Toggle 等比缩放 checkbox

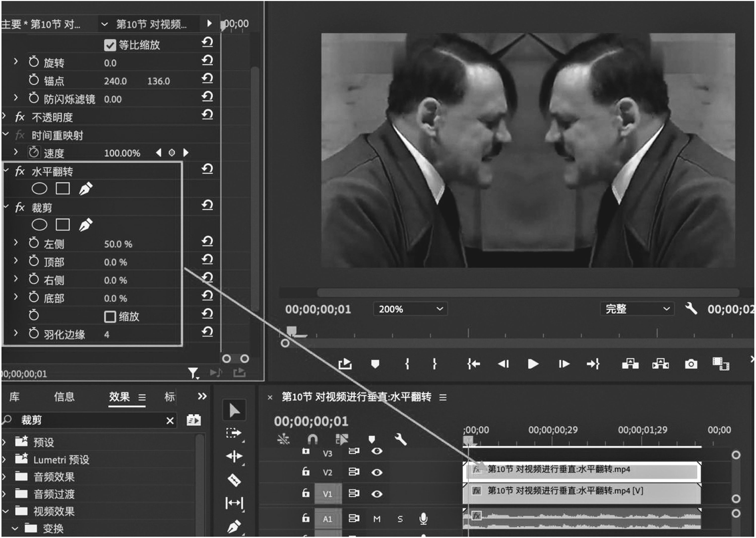(x=110, y=45)
